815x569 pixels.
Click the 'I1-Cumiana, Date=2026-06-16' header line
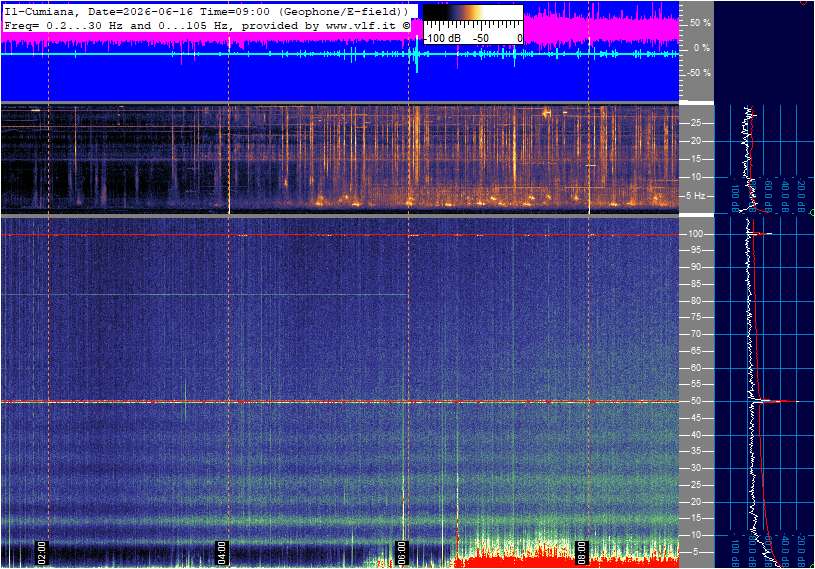pyautogui.click(x=207, y=11)
